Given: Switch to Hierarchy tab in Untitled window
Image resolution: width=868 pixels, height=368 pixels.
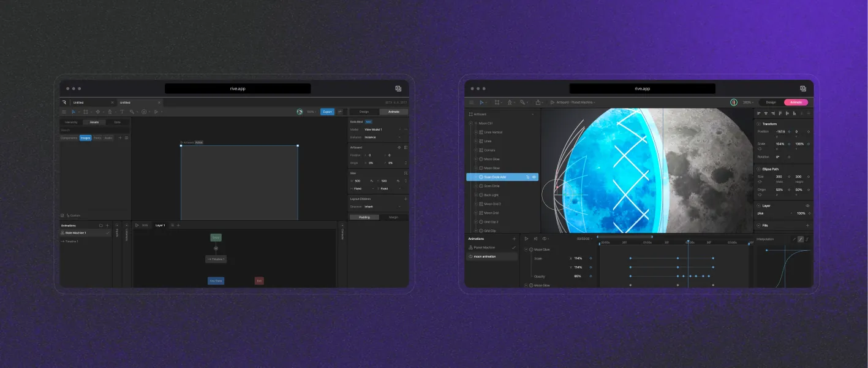Looking at the screenshot, I should point(71,122).
